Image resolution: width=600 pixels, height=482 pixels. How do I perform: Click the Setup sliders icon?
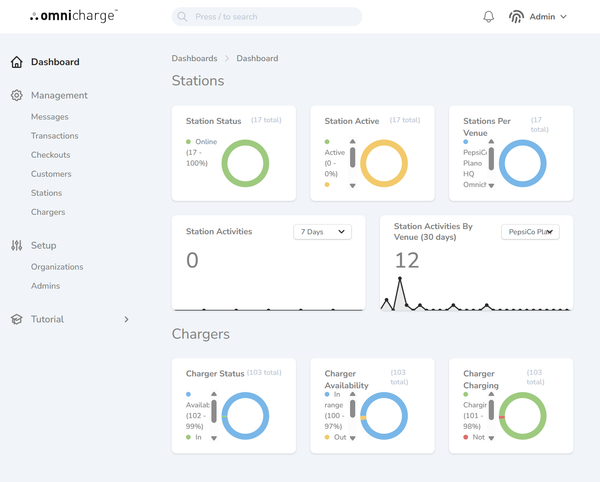(x=16, y=245)
